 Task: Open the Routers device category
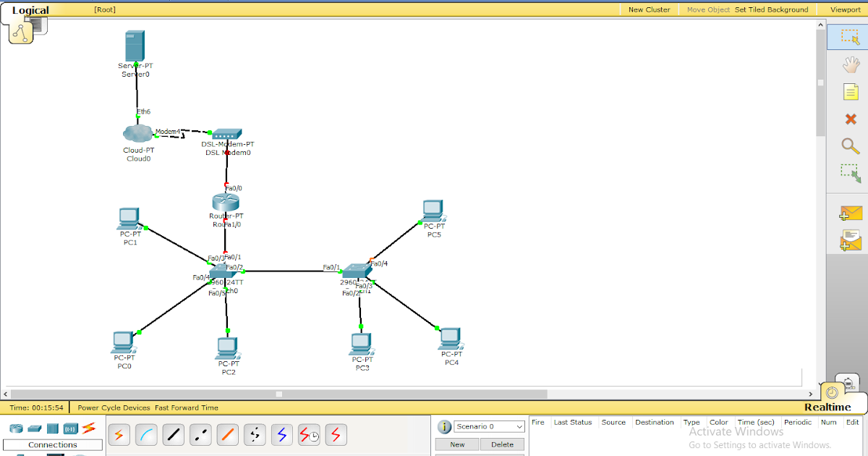(16, 428)
